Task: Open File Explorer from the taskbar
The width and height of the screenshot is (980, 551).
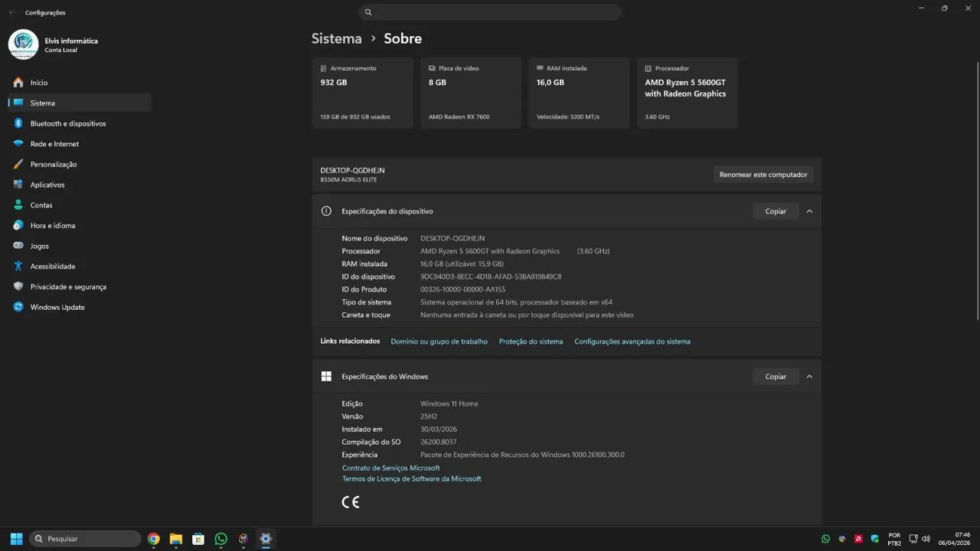Action: (176, 539)
